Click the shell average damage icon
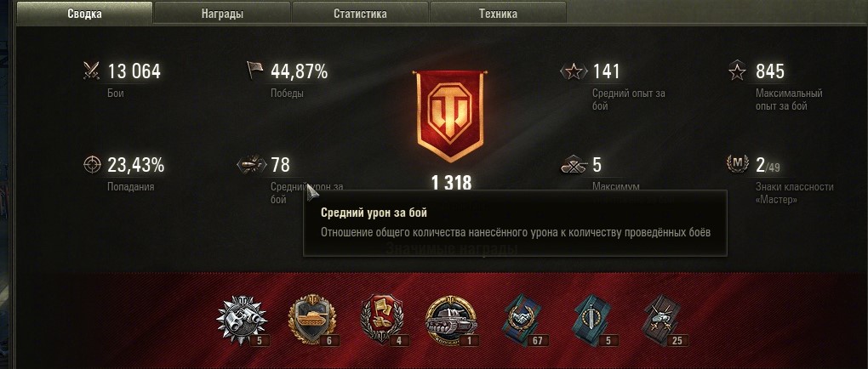The height and width of the screenshot is (369, 868). coord(252,164)
